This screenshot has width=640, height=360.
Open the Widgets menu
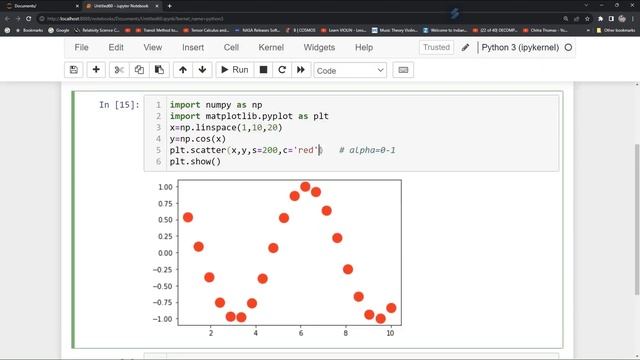pyautogui.click(x=319, y=47)
